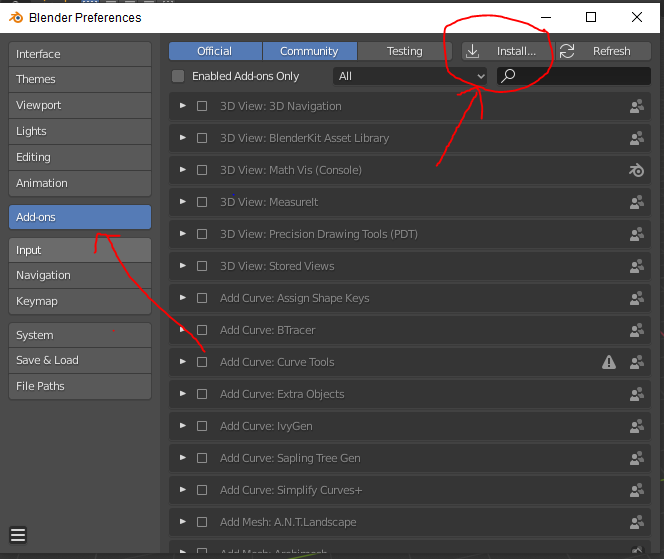Image resolution: width=664 pixels, height=559 pixels.
Task: Click community icon on IvyGen row
Action: [636, 426]
